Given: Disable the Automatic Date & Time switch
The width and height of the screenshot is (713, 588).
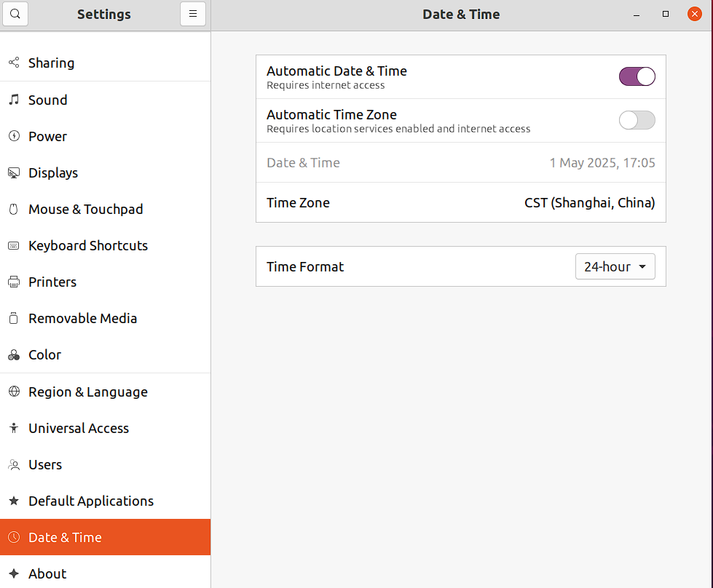Looking at the screenshot, I should point(637,76).
